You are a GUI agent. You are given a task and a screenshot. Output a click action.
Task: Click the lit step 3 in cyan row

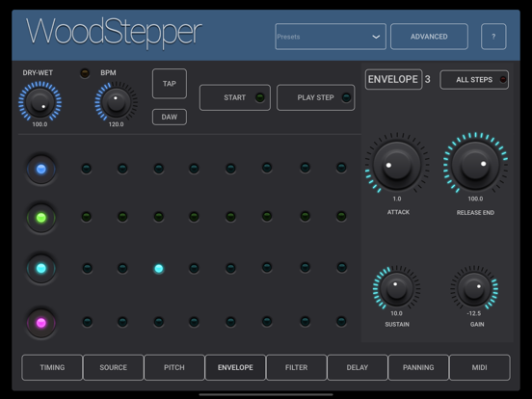click(x=158, y=269)
